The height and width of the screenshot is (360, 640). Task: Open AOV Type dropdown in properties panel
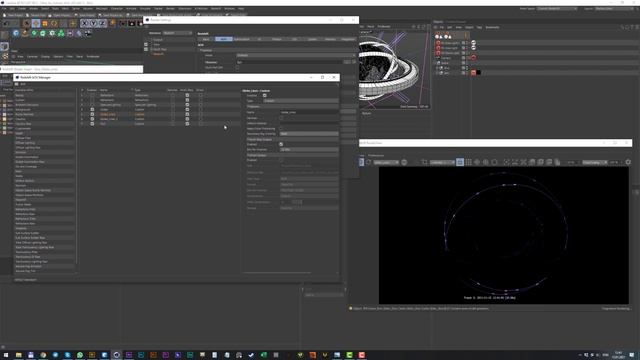[301, 101]
